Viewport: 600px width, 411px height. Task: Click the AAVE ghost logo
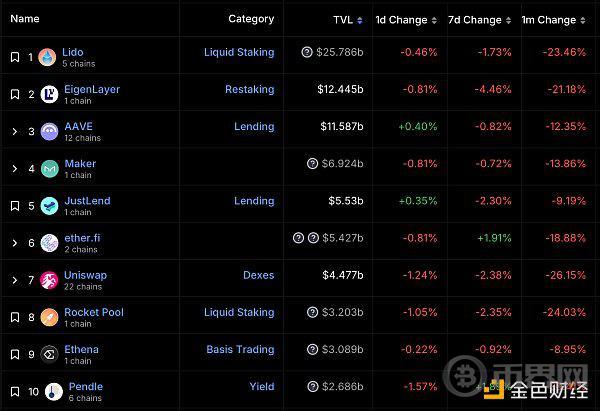click(x=47, y=131)
